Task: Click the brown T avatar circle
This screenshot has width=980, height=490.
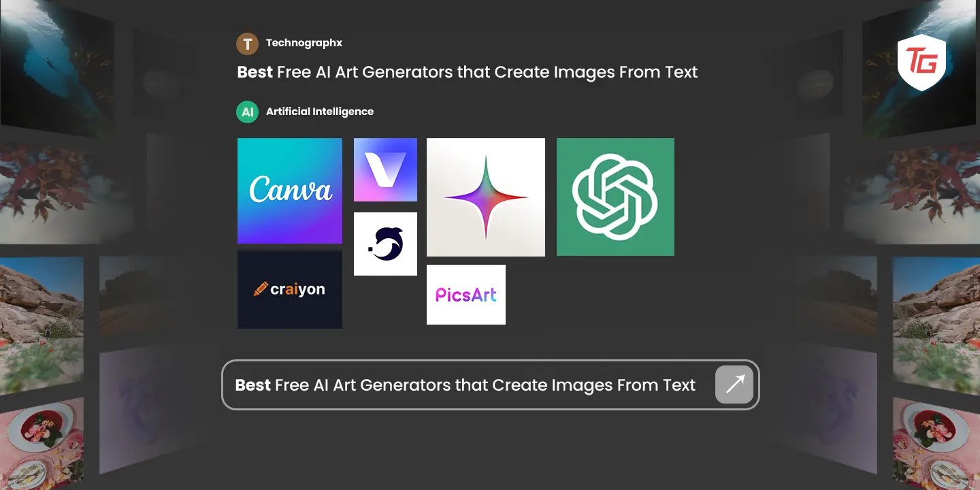Action: click(x=247, y=44)
